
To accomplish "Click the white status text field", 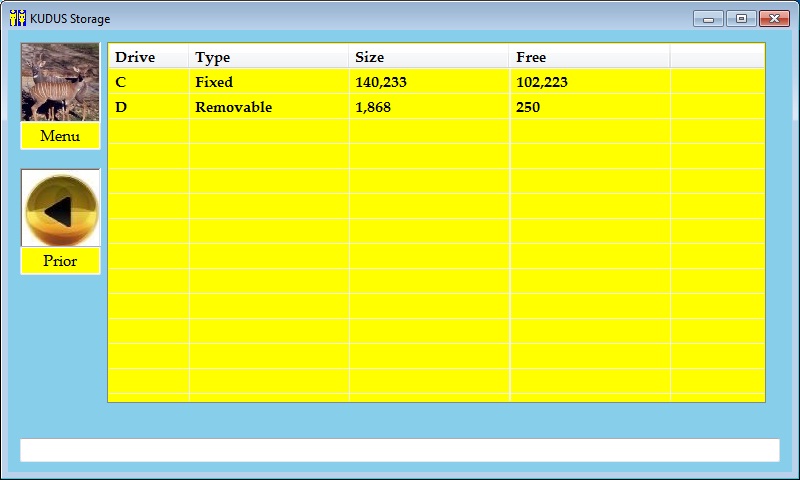I will click(x=399, y=450).
